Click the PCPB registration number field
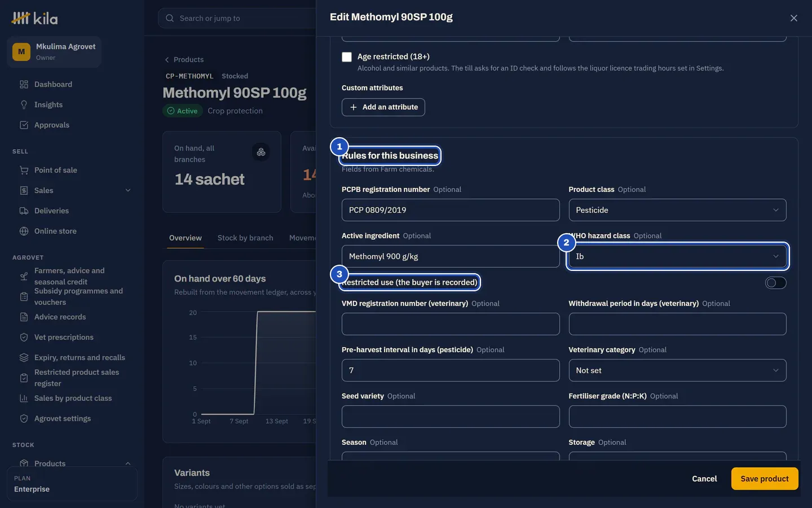 [x=451, y=210]
